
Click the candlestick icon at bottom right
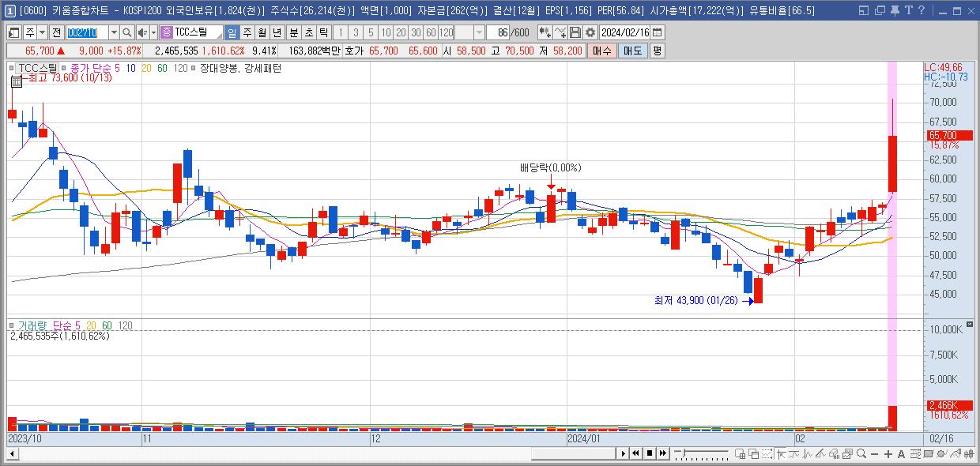(x=970, y=454)
